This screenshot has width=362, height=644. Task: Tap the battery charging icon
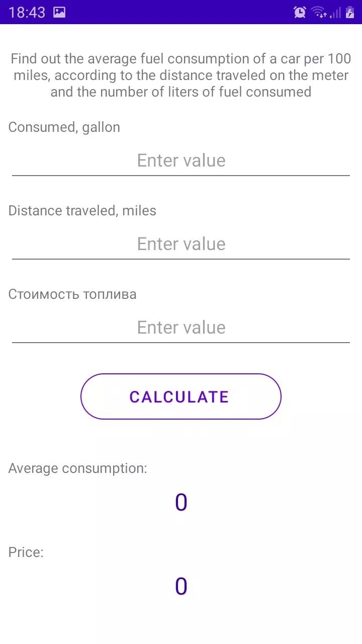(350, 13)
